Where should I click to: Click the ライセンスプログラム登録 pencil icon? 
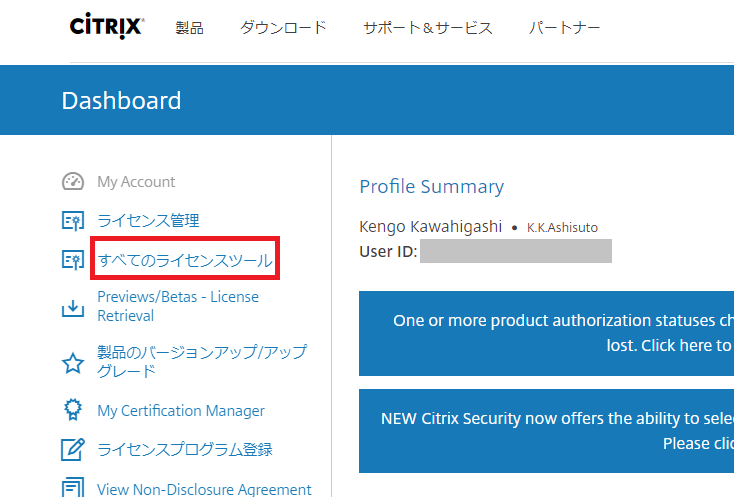pyautogui.click(x=73, y=450)
